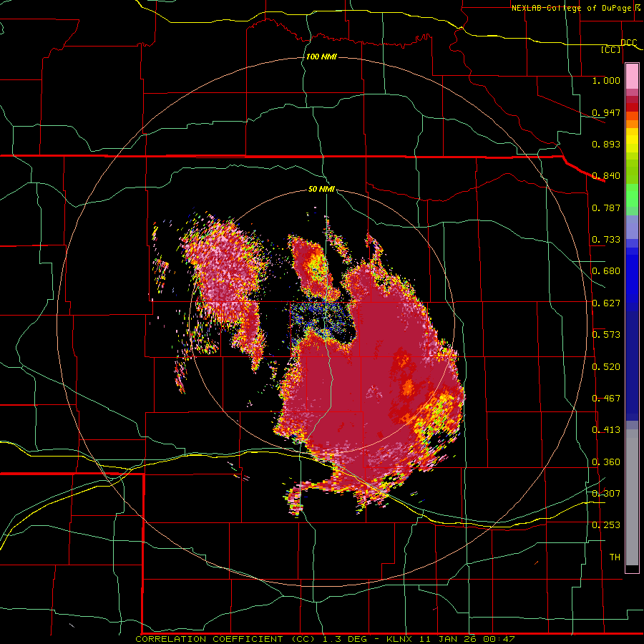Select the 0.733 legend value
Viewport: 644px width, 644px height.
coord(606,240)
